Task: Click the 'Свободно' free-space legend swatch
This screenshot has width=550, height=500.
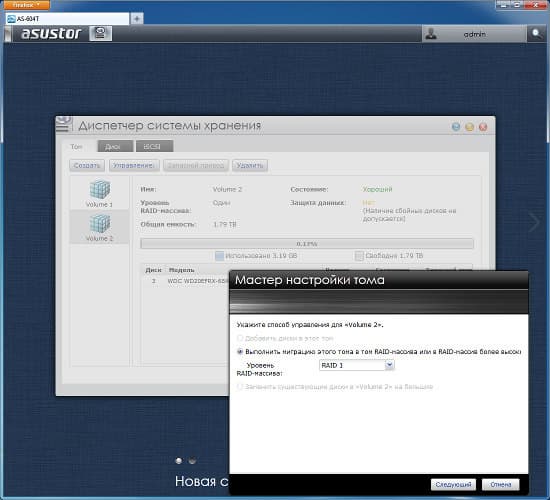Action: click(x=359, y=256)
